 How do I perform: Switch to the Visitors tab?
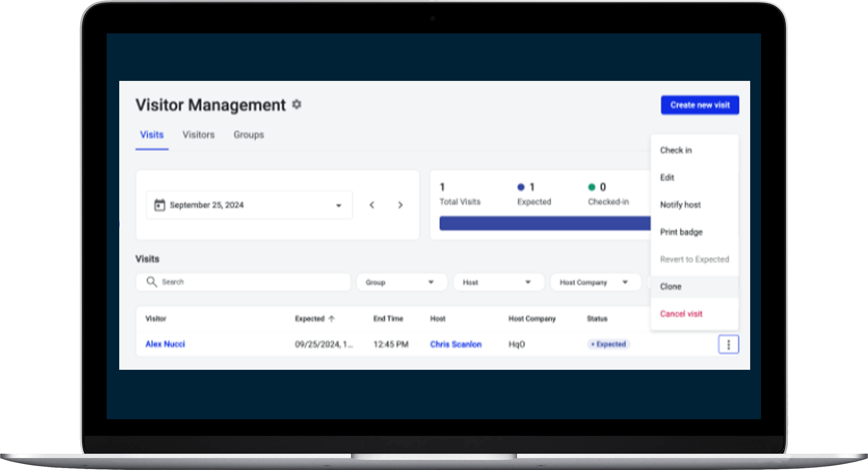(x=198, y=135)
